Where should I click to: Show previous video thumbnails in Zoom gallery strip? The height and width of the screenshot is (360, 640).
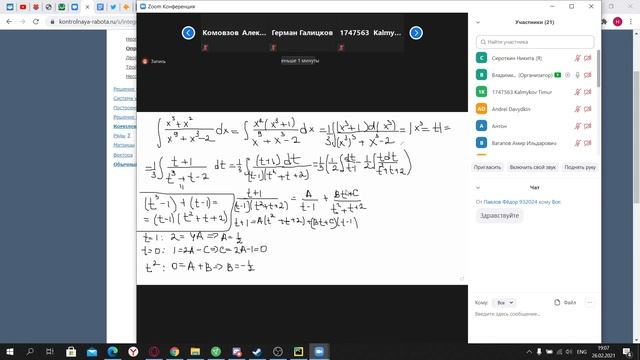tap(188, 33)
